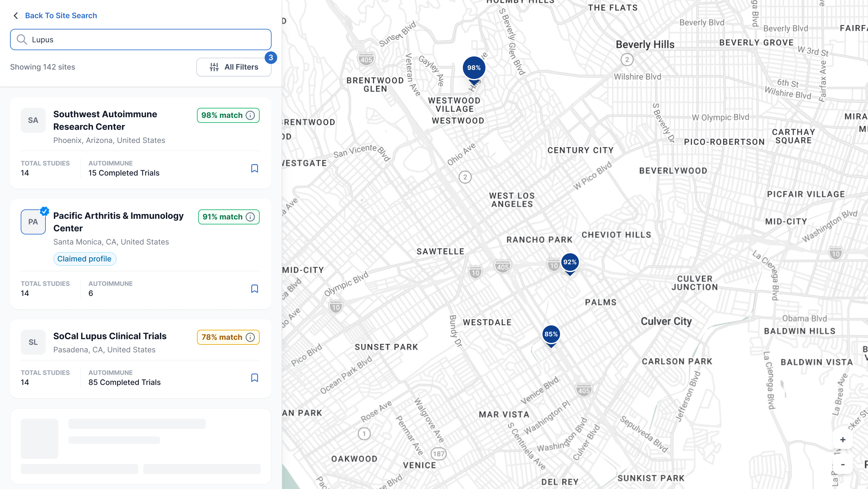The height and width of the screenshot is (489, 868).
Task: Show info for the 91% match badge
Action: pyautogui.click(x=250, y=217)
